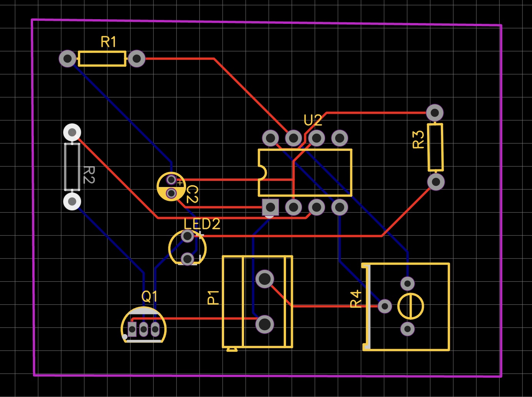Click the LED2 designator text
The width and height of the screenshot is (532, 397).
[x=202, y=224]
